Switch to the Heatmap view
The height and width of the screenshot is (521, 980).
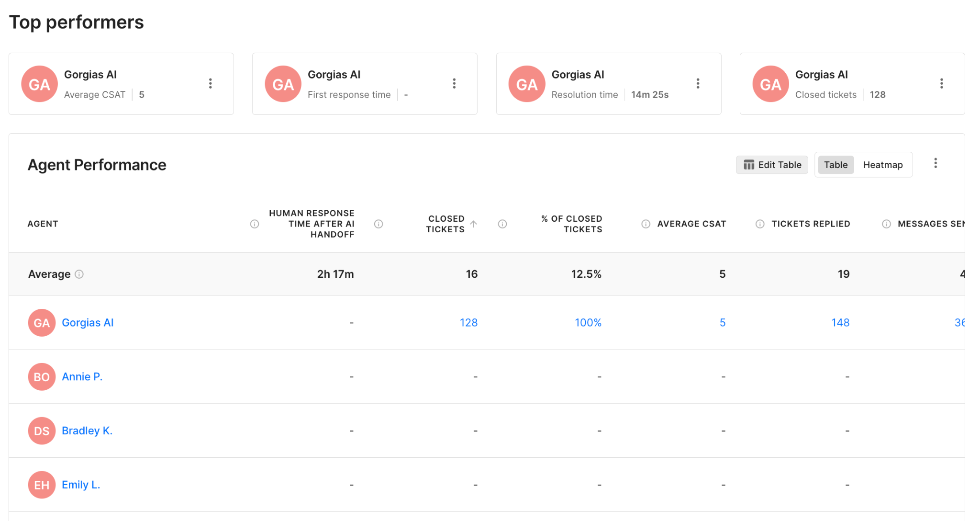[883, 165]
